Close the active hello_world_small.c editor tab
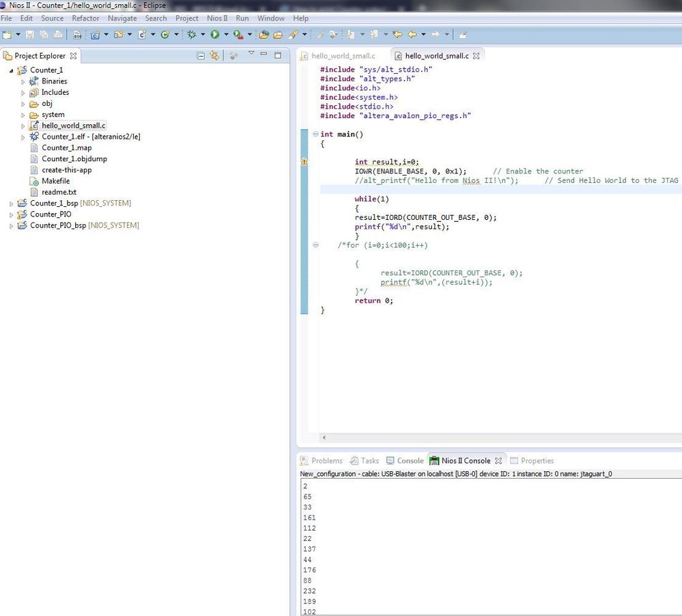The width and height of the screenshot is (682, 616). (x=477, y=56)
